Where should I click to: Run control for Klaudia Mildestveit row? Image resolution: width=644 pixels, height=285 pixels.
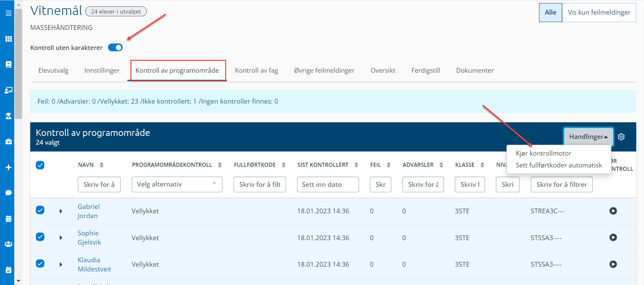[x=613, y=264]
